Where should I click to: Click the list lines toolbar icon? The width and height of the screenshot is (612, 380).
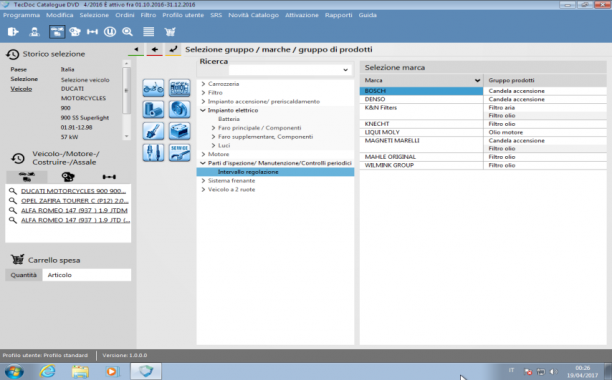[x=149, y=32]
